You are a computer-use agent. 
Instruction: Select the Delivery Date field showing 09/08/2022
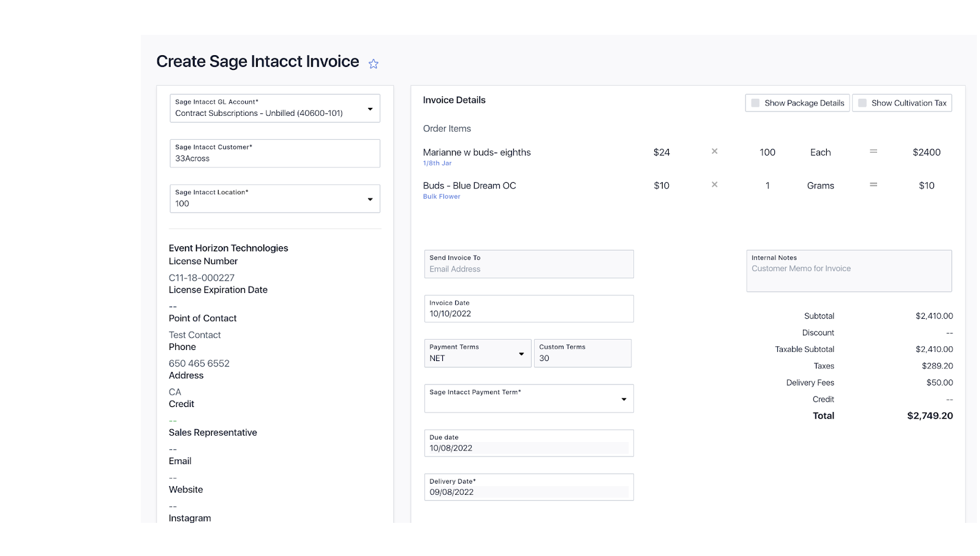[528, 492]
